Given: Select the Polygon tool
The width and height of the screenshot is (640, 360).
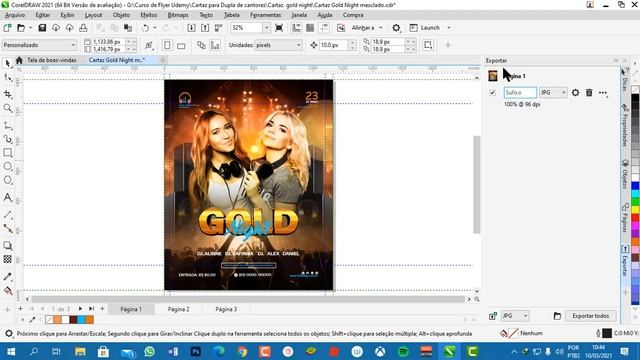Looking at the screenshot, I should (7, 180).
